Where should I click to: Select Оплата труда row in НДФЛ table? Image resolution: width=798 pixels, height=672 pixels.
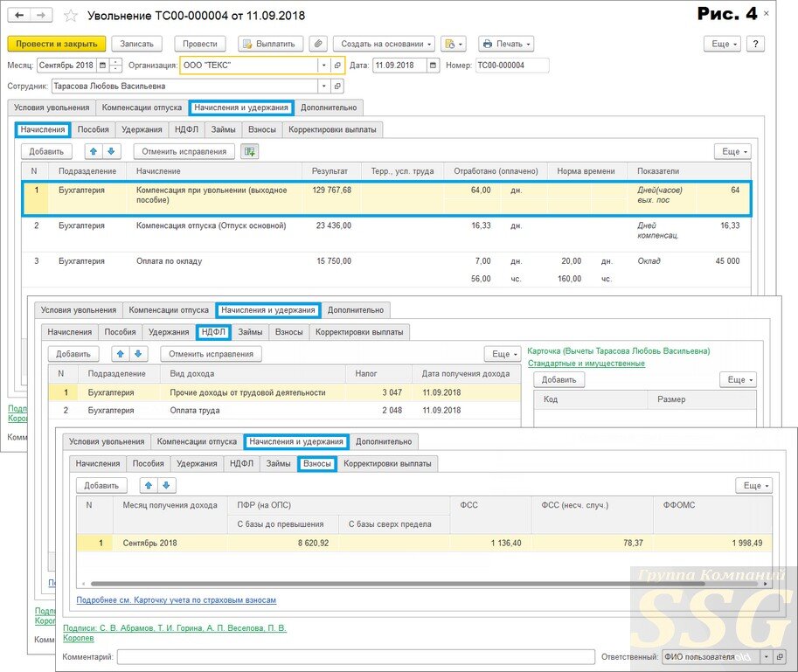(284, 410)
